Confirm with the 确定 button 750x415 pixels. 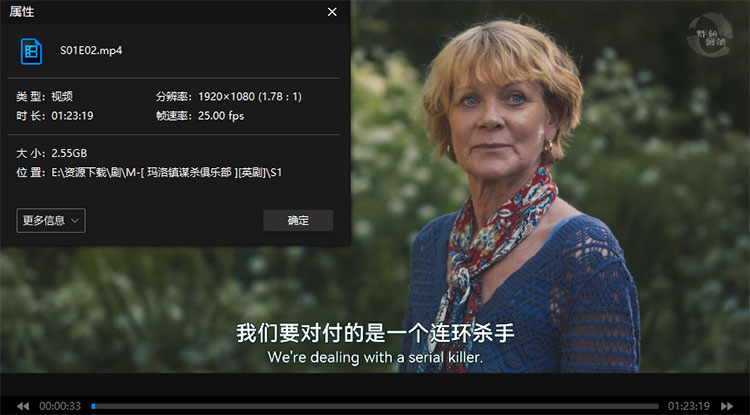click(x=298, y=220)
